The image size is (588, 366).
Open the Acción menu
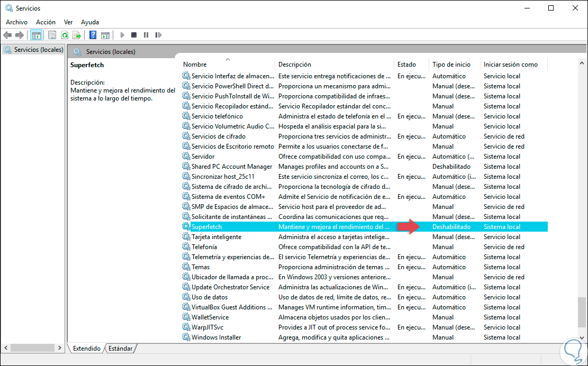[x=46, y=22]
